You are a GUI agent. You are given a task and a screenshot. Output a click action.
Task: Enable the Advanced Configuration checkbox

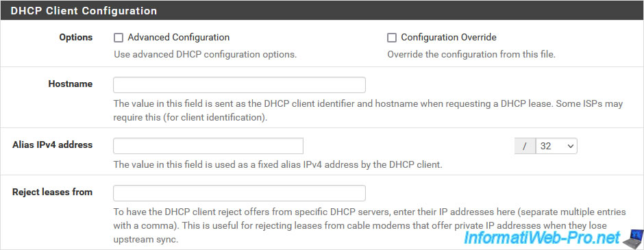[119, 38]
